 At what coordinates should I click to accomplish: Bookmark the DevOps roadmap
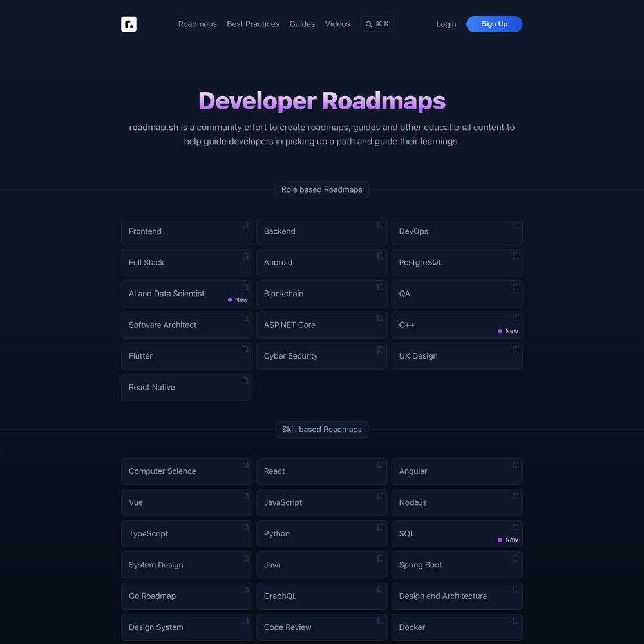pyautogui.click(x=515, y=225)
